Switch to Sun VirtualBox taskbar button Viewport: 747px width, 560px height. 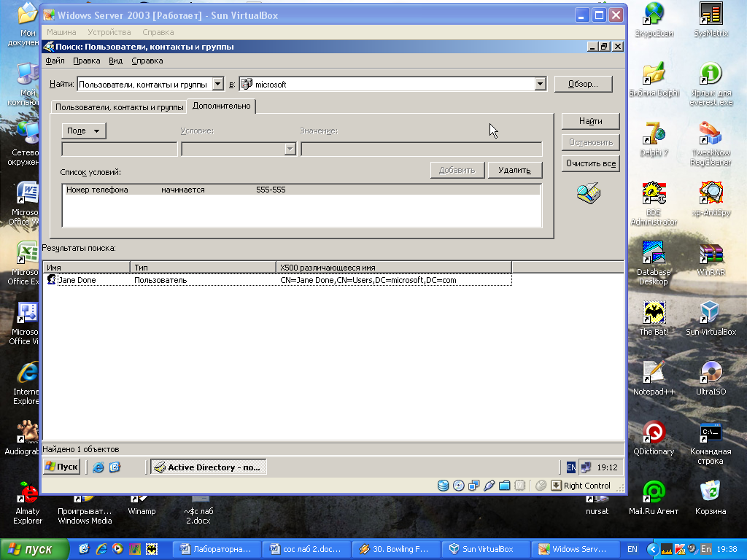(486, 549)
